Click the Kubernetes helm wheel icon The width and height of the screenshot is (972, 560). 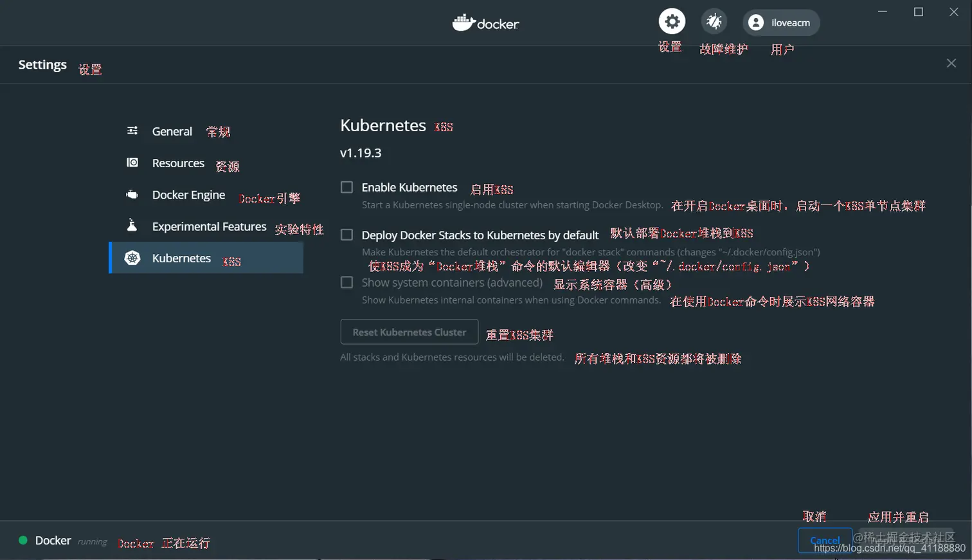tap(132, 258)
